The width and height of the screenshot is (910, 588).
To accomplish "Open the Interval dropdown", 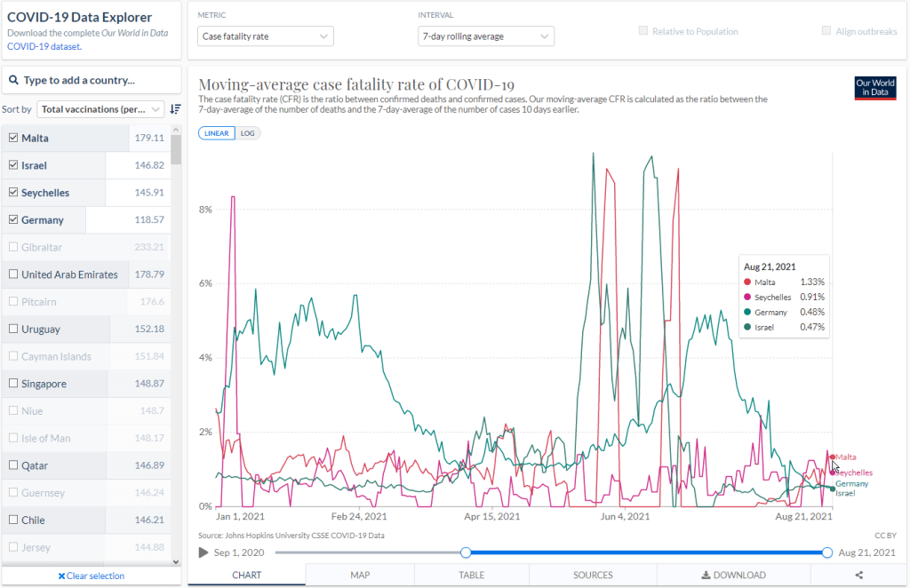I will click(485, 36).
